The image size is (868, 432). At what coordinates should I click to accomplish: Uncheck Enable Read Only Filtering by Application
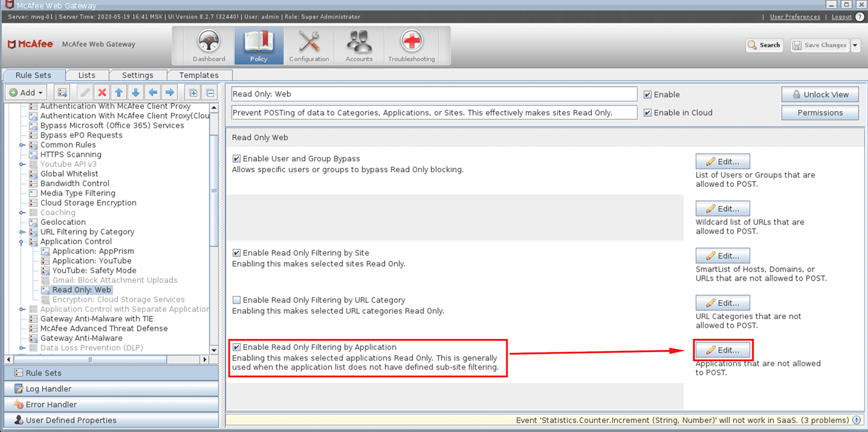236,347
